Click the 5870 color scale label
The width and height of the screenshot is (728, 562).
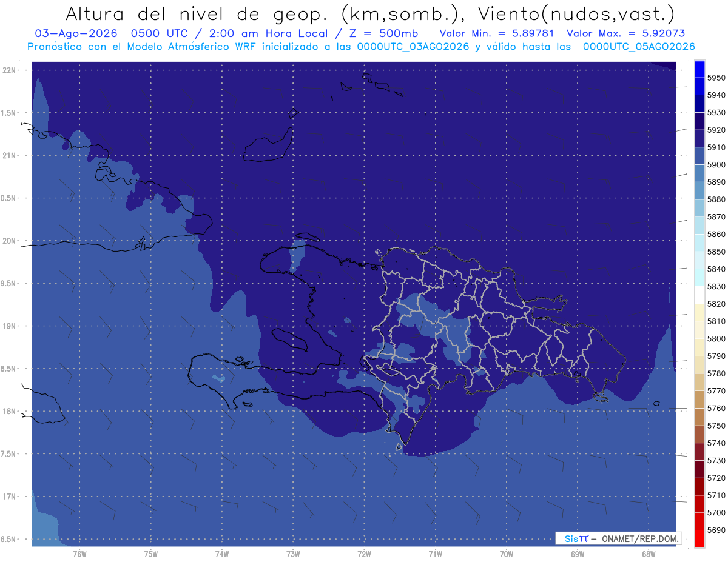pyautogui.click(x=716, y=217)
